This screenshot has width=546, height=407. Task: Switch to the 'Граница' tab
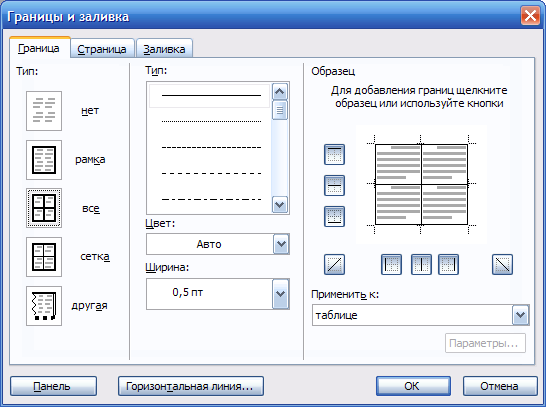(39, 48)
